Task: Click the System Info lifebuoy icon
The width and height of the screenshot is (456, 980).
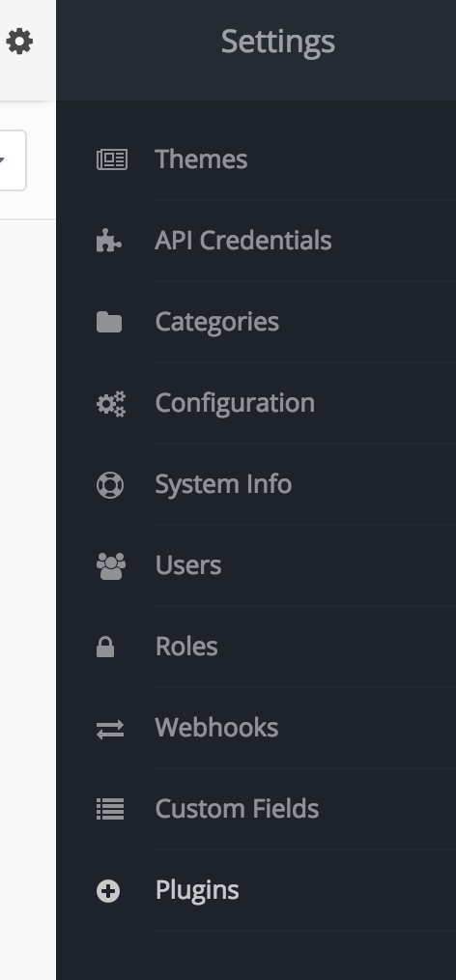Action: pyautogui.click(x=110, y=485)
